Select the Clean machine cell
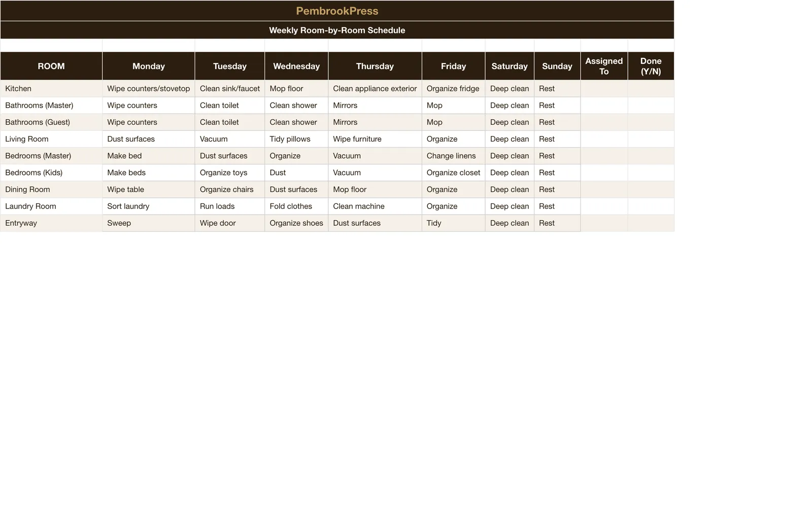Screen dimensions: 812x522 375,205
